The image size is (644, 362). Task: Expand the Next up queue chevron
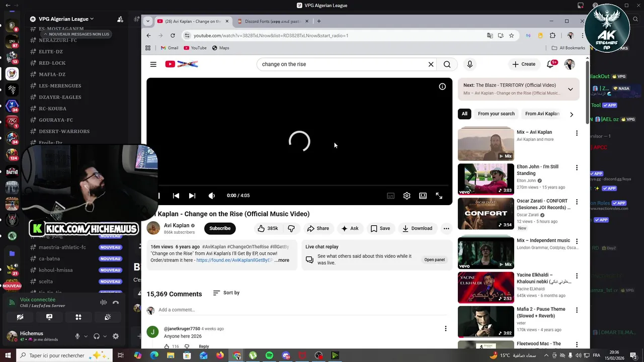(x=570, y=89)
